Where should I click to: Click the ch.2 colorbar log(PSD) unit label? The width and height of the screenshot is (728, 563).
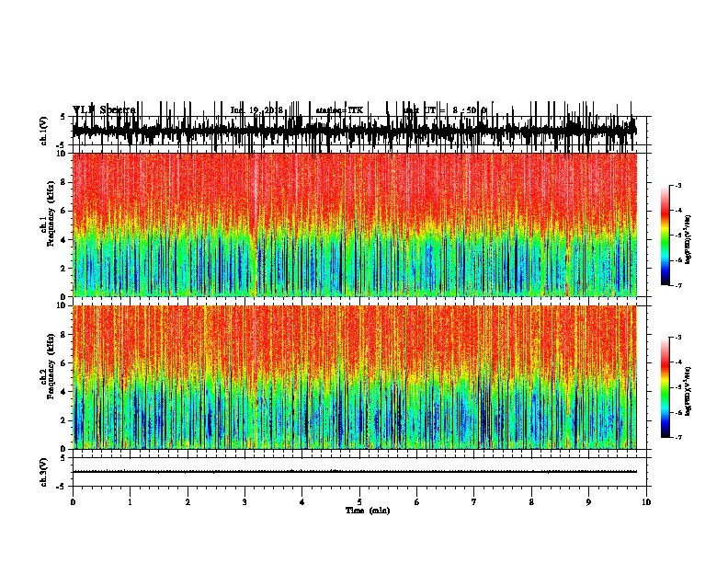tap(688, 392)
